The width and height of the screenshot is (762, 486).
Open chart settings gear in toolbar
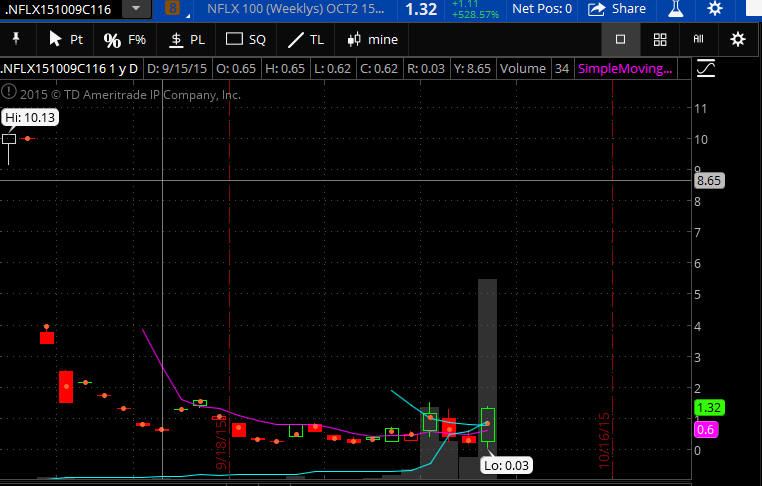point(738,39)
